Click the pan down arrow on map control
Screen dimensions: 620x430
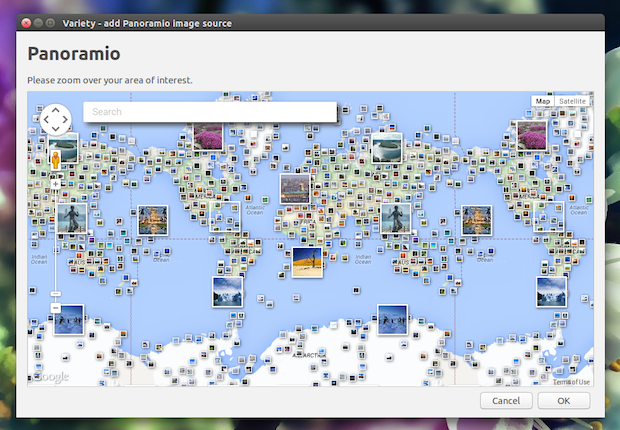[56, 129]
